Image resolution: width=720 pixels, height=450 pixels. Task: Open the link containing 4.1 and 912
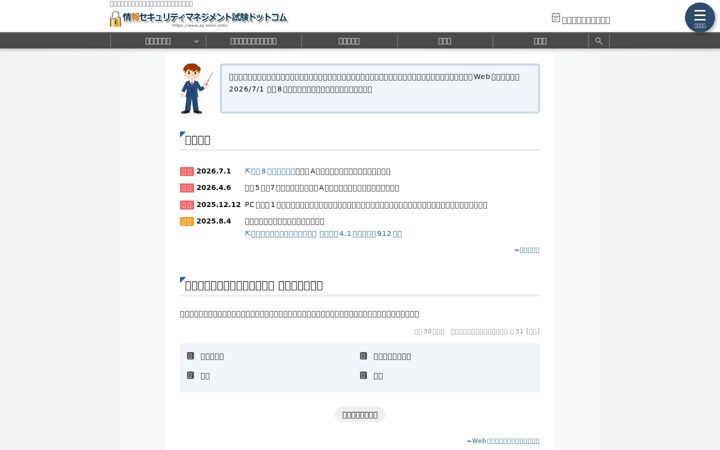coord(323,234)
